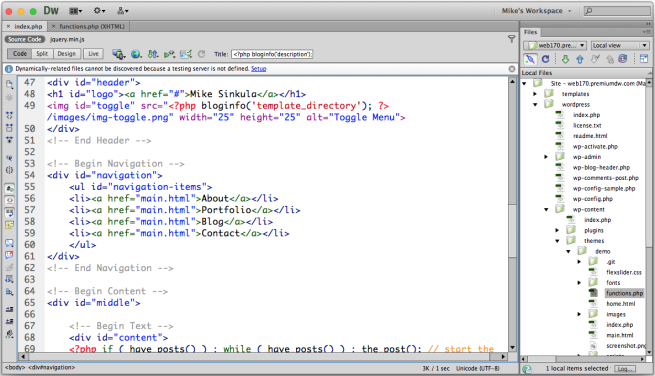
Task: Toggle word wrap icon in coding toolbar
Action: 9,213
